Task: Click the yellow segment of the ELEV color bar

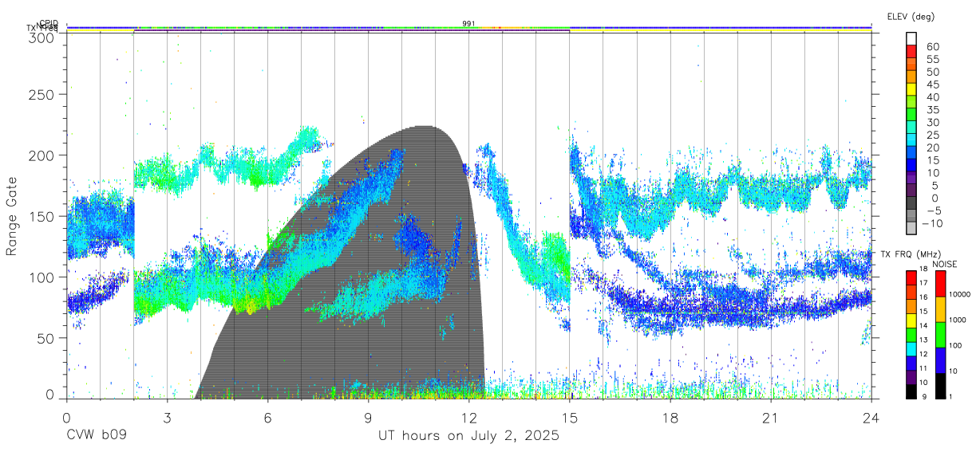Action: pyautogui.click(x=912, y=89)
